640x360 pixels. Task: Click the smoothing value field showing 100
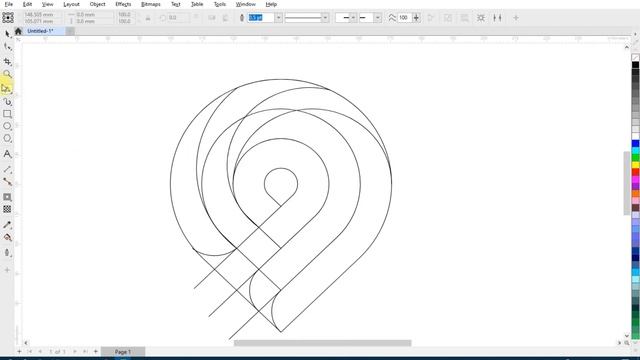pos(404,18)
